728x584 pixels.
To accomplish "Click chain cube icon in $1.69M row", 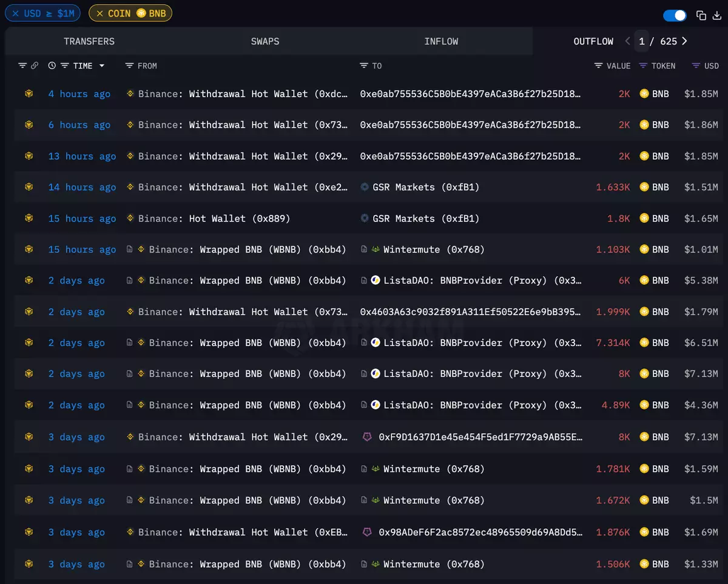I will [29, 532].
